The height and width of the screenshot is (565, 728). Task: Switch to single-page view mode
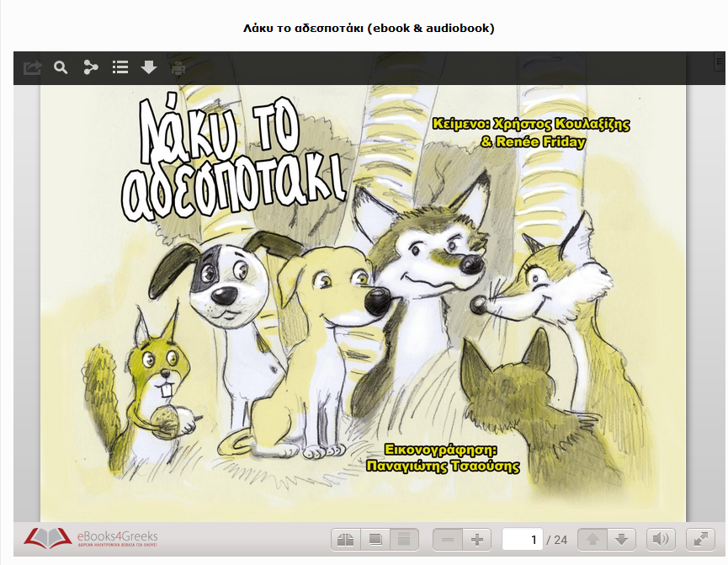375,539
